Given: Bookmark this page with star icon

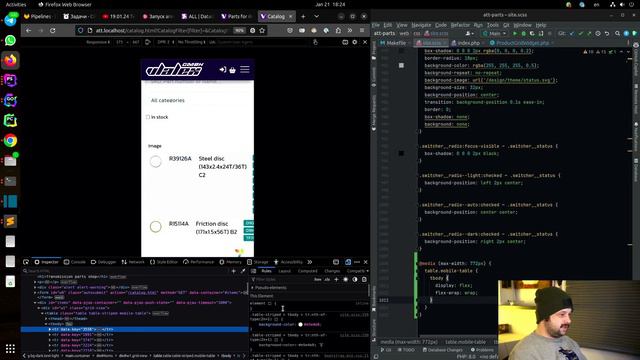Looking at the screenshot, I should (262, 30).
